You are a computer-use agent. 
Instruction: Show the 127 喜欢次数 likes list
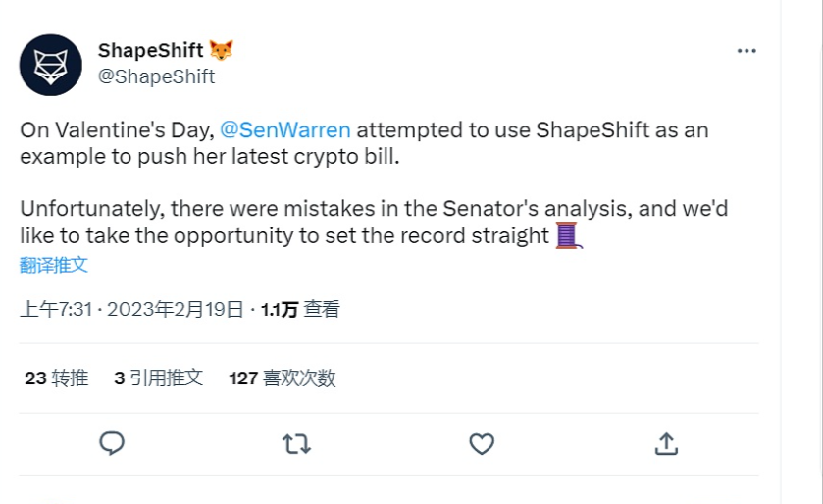[283, 378]
